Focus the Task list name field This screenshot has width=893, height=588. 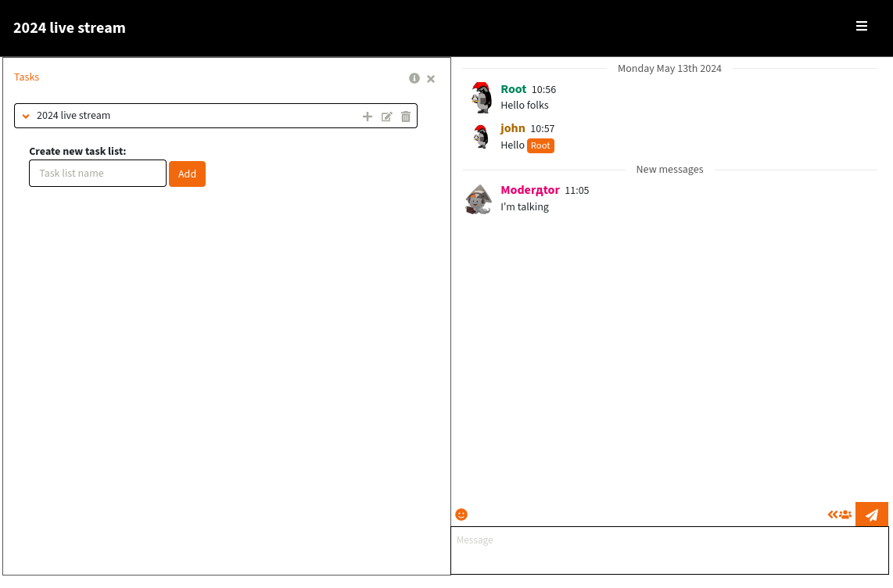(x=98, y=173)
